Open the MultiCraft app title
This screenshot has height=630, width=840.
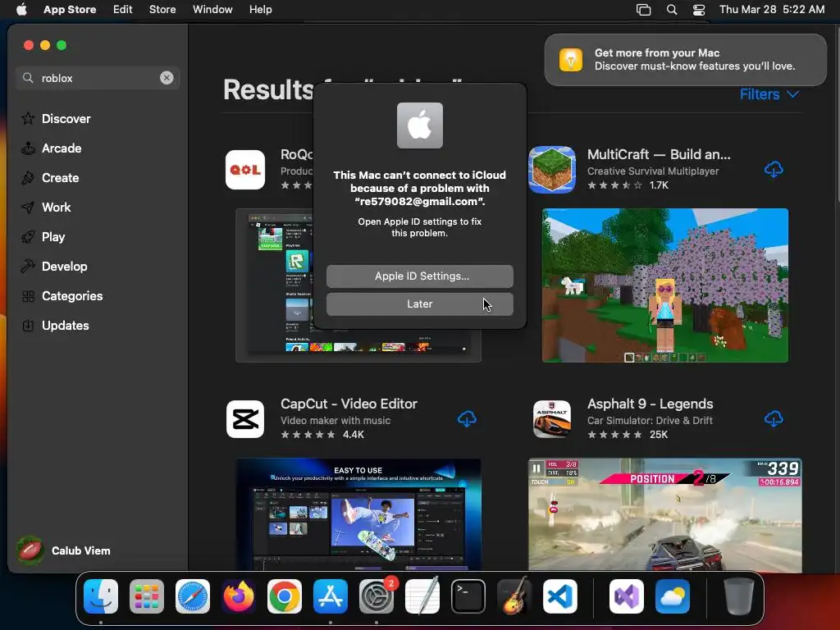click(659, 154)
